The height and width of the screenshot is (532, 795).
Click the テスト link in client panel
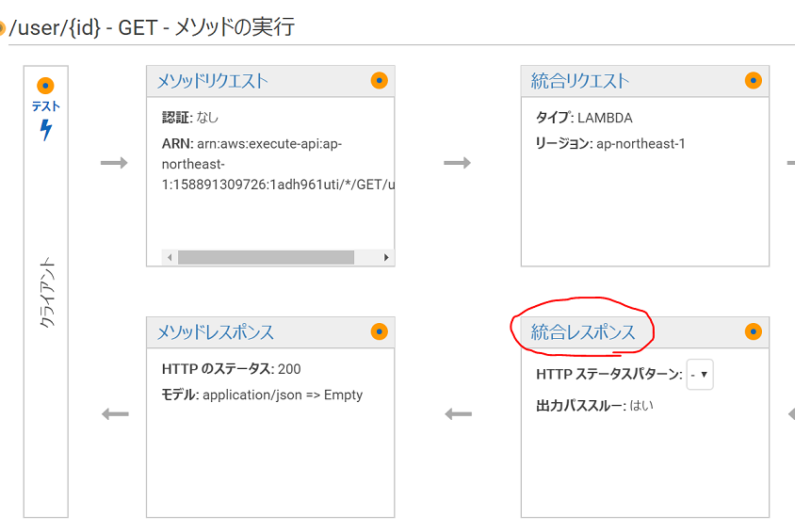[45, 106]
